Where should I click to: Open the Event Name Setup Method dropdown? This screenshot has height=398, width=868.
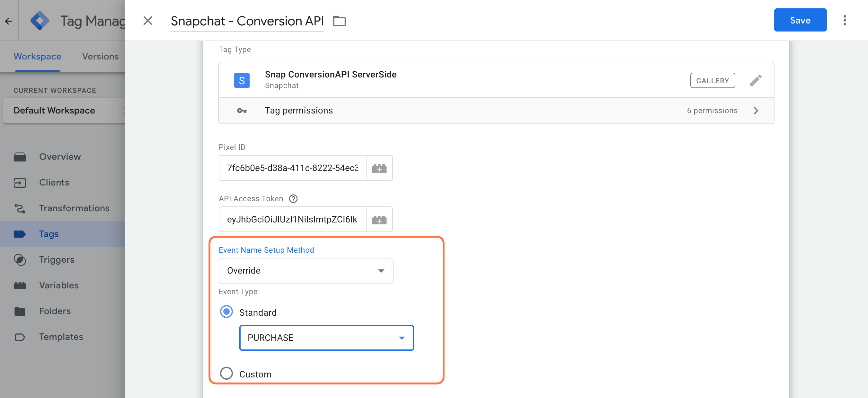(306, 270)
